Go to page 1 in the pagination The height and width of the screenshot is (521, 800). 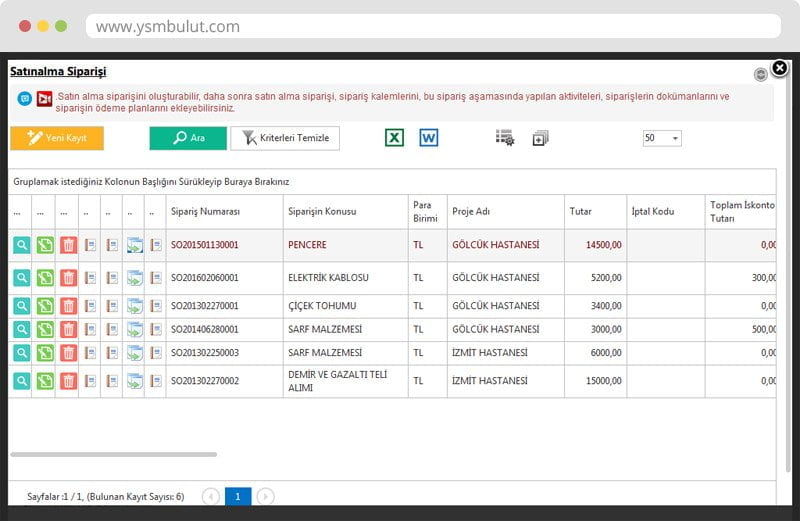pos(238,496)
